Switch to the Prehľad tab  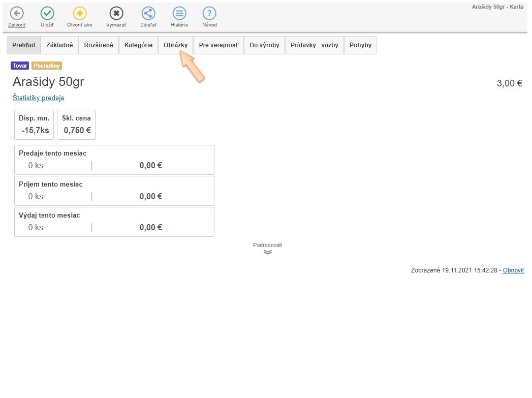(24, 45)
